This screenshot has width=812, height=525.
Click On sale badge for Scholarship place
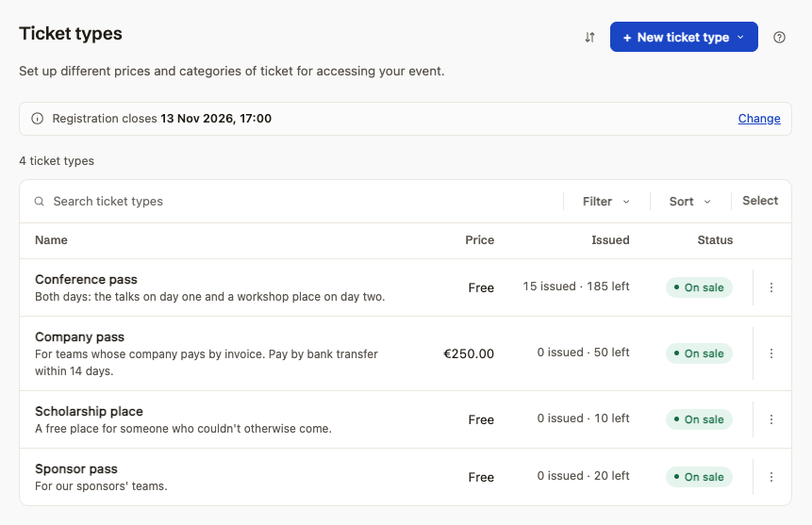699,419
